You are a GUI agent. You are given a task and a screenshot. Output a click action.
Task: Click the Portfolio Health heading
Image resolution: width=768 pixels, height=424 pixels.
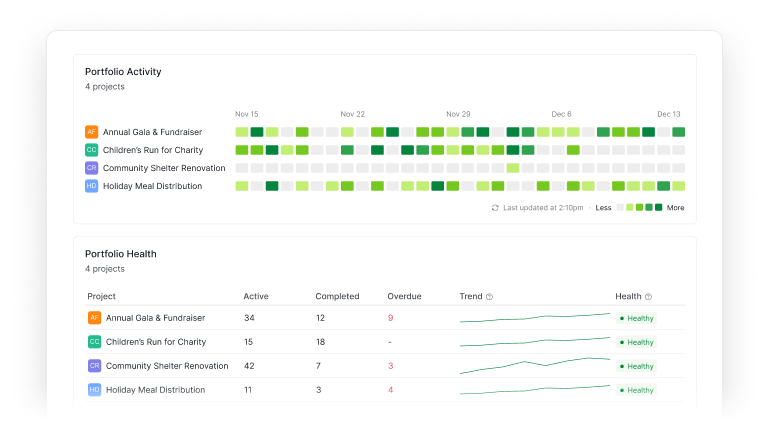[x=120, y=254]
